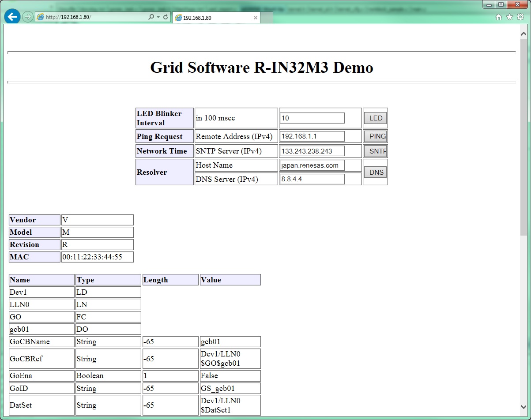Open a new tab next to 192.168.1.80
This screenshot has height=420, width=531.
[x=267, y=18]
